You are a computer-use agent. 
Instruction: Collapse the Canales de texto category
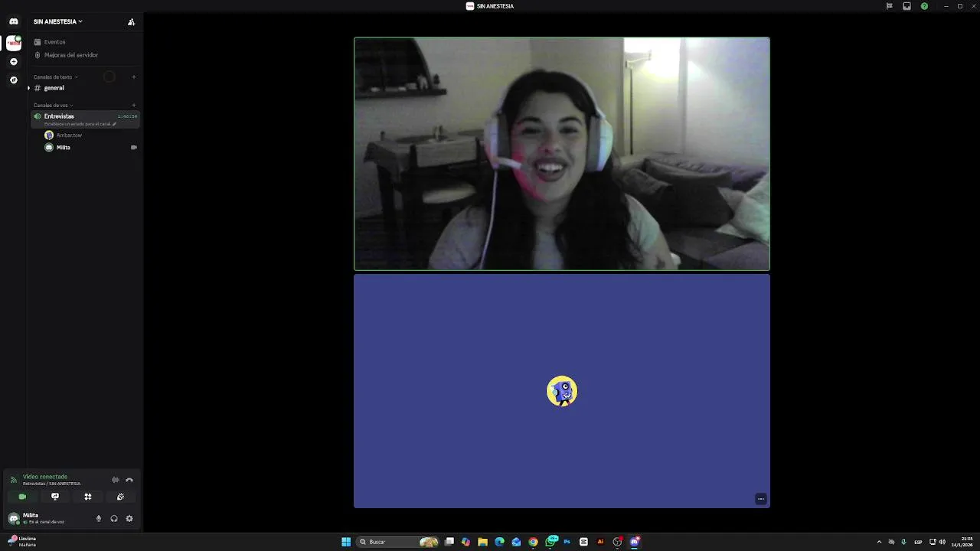(x=55, y=77)
